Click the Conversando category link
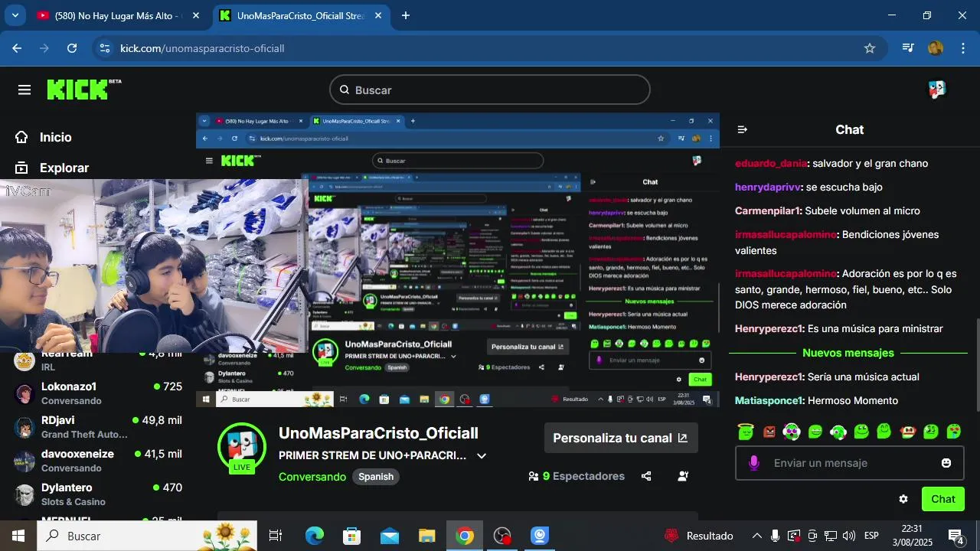The image size is (980, 551). [312, 477]
